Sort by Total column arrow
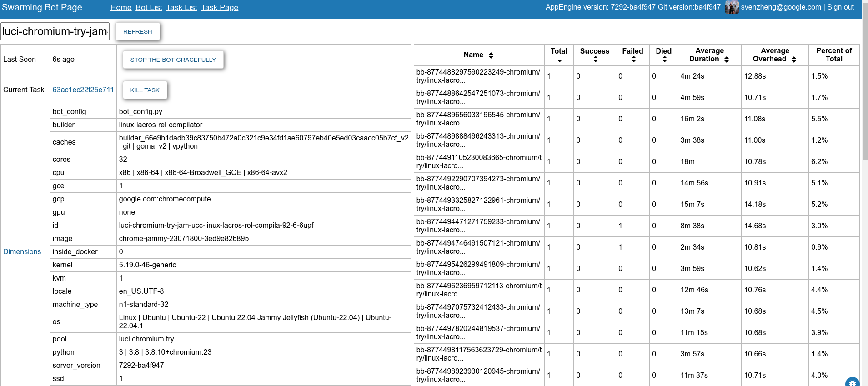This screenshot has width=868, height=386. tap(559, 60)
